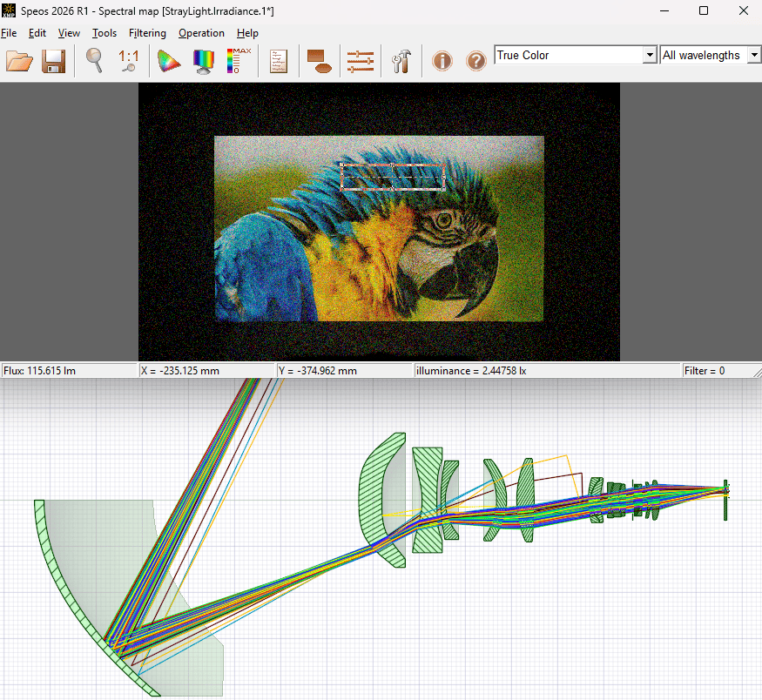Open the View menu

[69, 33]
